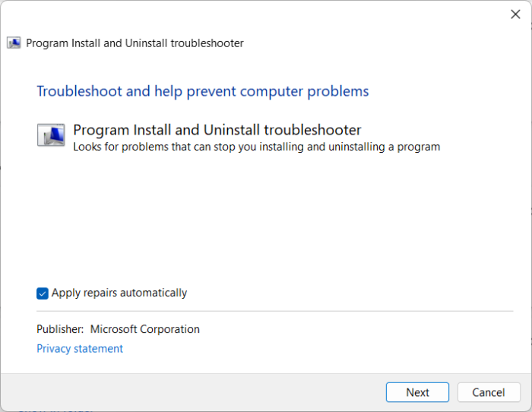Click the horizontal separator above Publisher
This screenshot has width=532, height=412.
[274, 311]
